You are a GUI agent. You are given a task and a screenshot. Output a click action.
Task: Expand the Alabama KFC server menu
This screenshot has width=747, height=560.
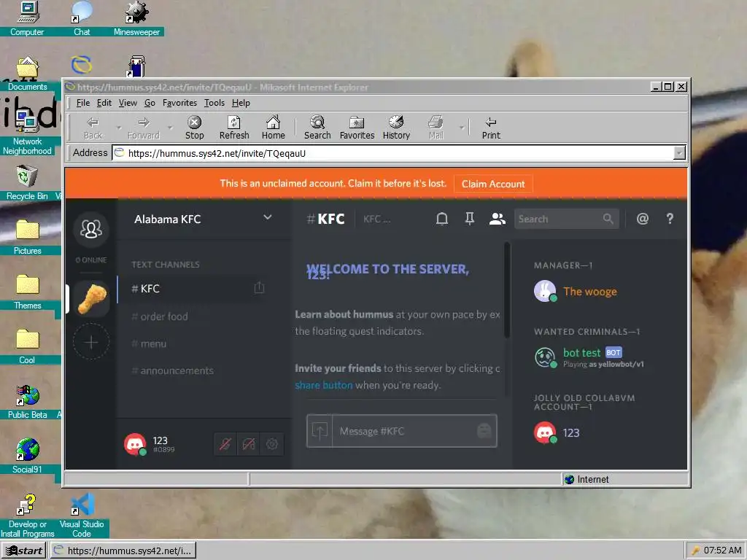268,217
